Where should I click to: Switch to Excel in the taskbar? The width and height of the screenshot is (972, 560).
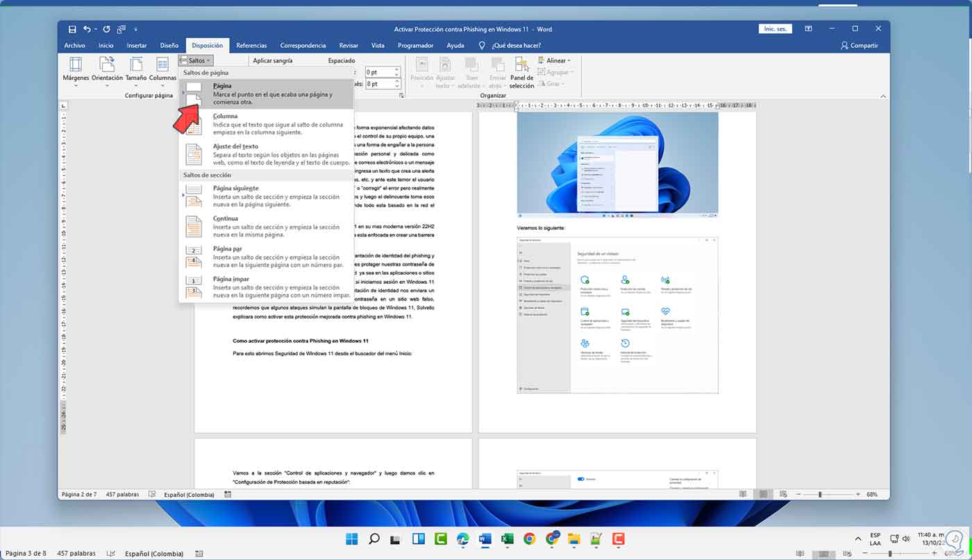(507, 539)
